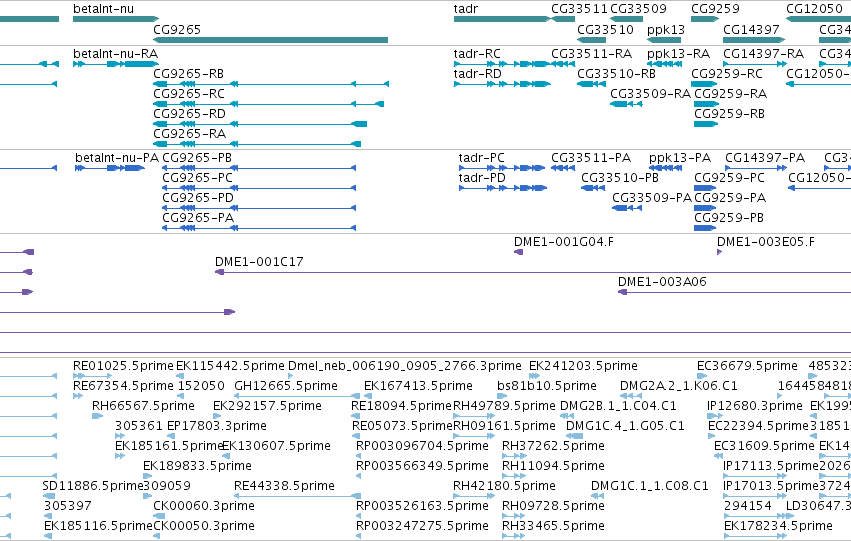Click the tadr-RC transcript

(502, 64)
